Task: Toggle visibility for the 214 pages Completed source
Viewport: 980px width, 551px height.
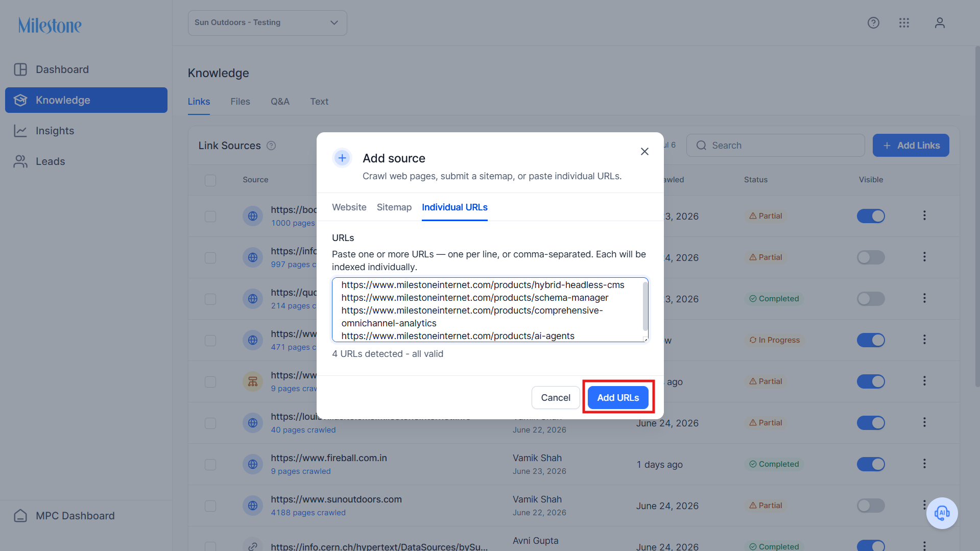Action: pos(871,299)
